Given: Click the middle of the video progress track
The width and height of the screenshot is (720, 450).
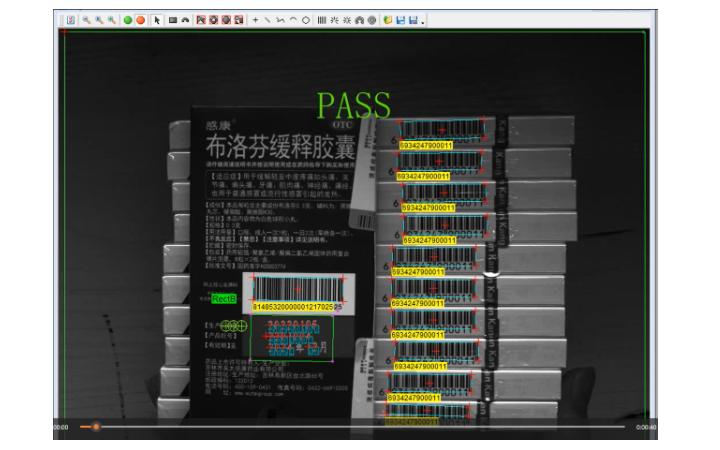Looking at the screenshot, I should [352, 427].
